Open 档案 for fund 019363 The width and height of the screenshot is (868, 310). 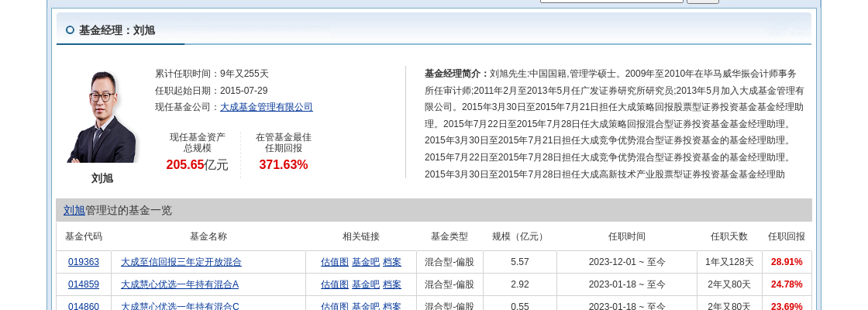click(x=392, y=262)
